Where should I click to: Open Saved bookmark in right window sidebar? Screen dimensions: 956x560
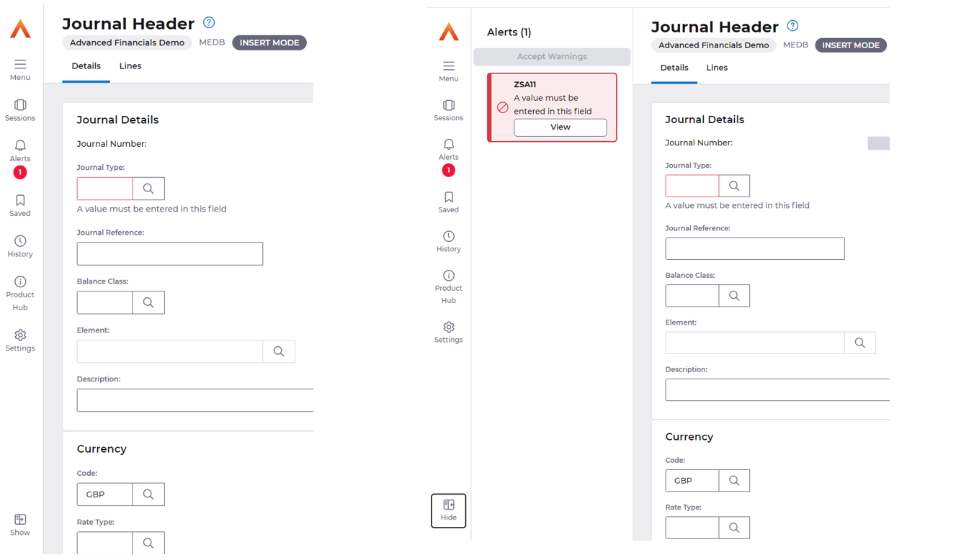coord(449,202)
